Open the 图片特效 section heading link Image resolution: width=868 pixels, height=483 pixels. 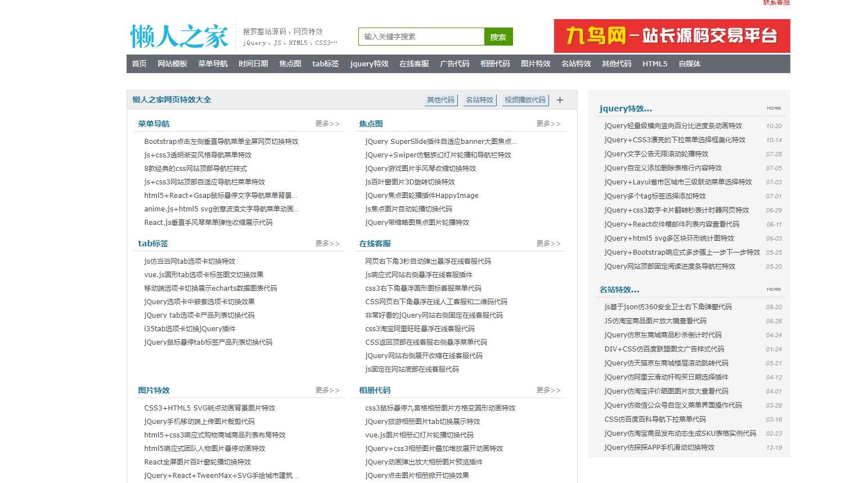tap(154, 390)
